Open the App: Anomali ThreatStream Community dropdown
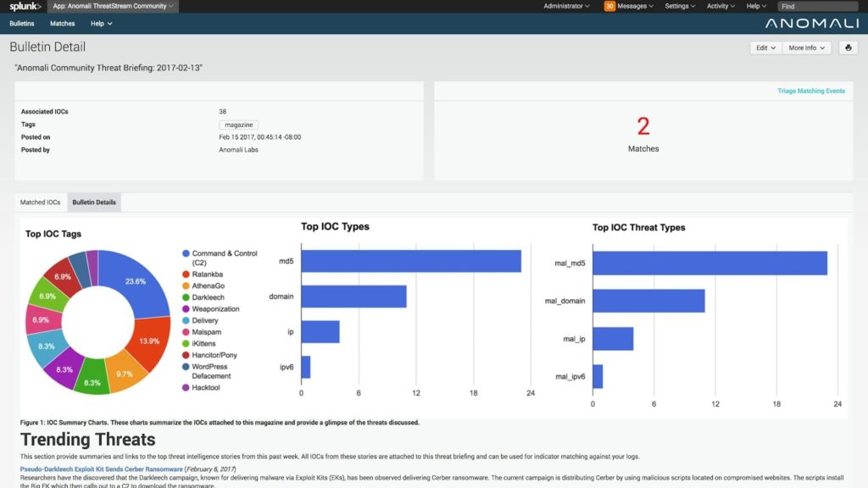This screenshot has height=488, width=868. tap(113, 6)
